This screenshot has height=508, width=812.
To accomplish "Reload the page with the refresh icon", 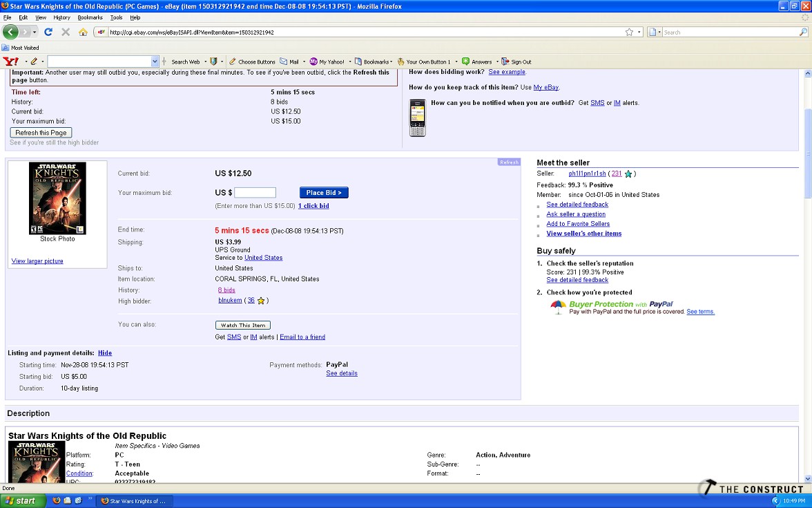I will (48, 32).
